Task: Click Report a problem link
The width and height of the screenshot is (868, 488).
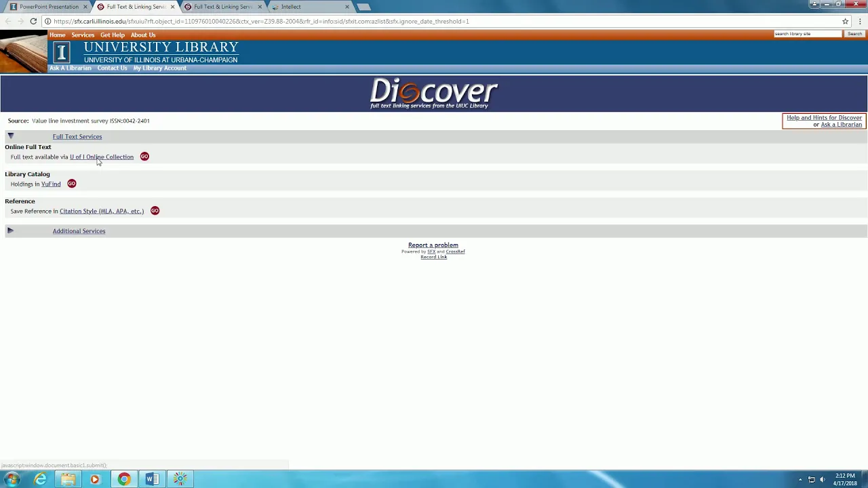Action: click(x=433, y=245)
